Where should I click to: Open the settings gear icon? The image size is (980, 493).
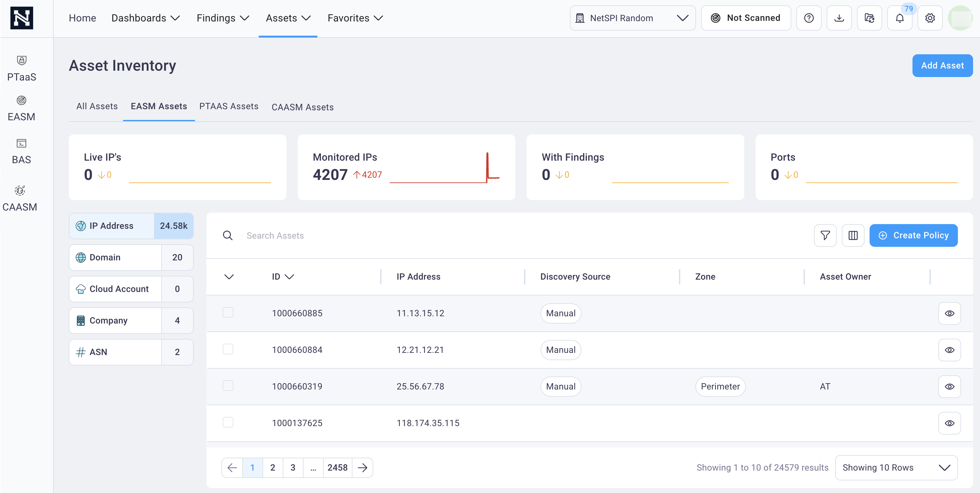930,18
